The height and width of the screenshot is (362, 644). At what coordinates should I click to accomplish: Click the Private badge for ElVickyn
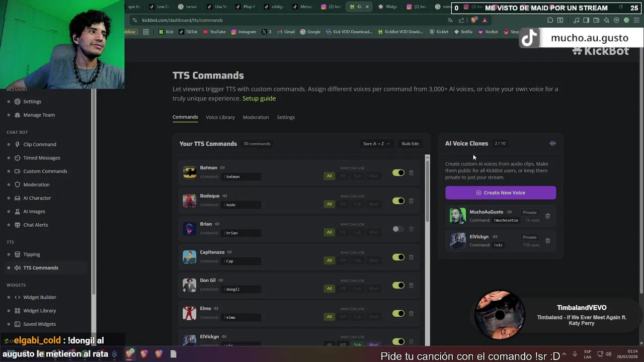pyautogui.click(x=530, y=237)
